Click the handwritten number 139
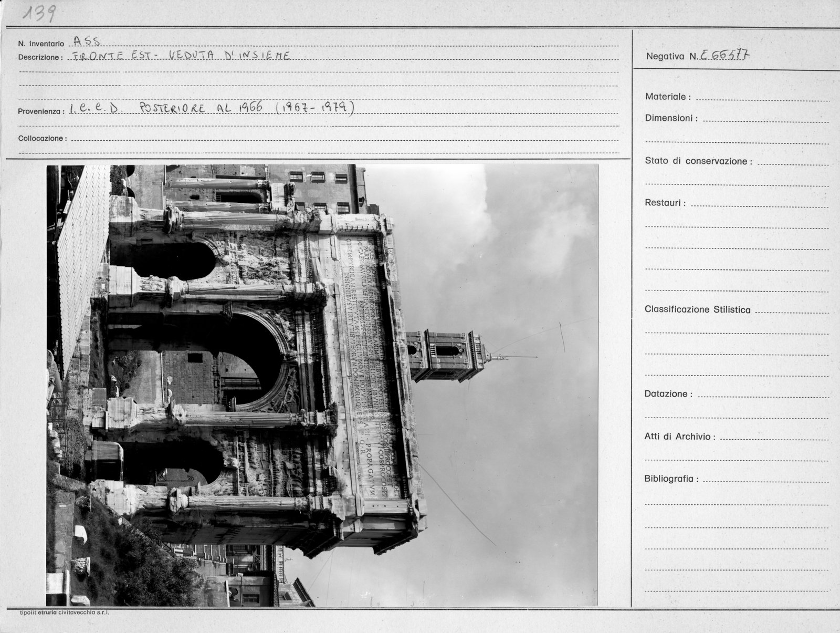Screen dimensions: 840x633 coord(39,14)
